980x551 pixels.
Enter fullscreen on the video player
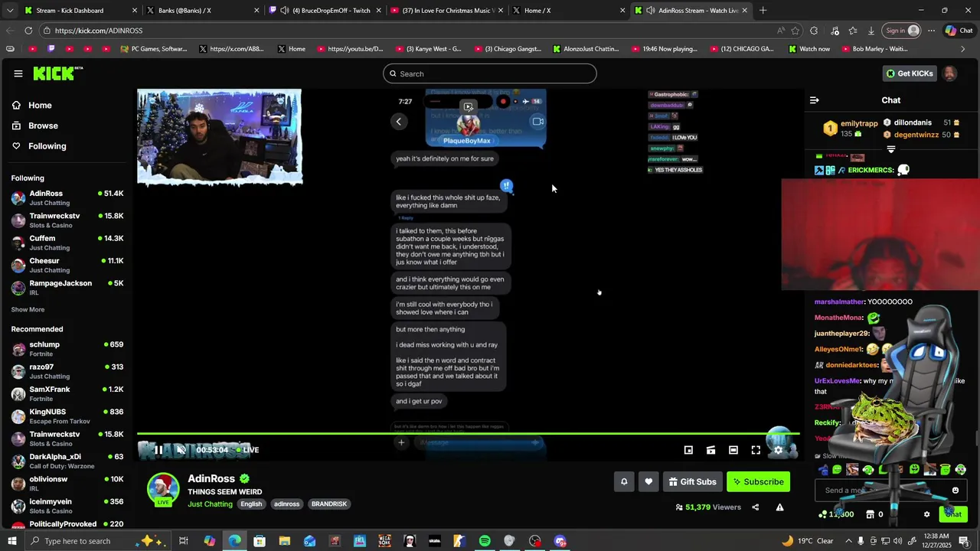pos(756,450)
